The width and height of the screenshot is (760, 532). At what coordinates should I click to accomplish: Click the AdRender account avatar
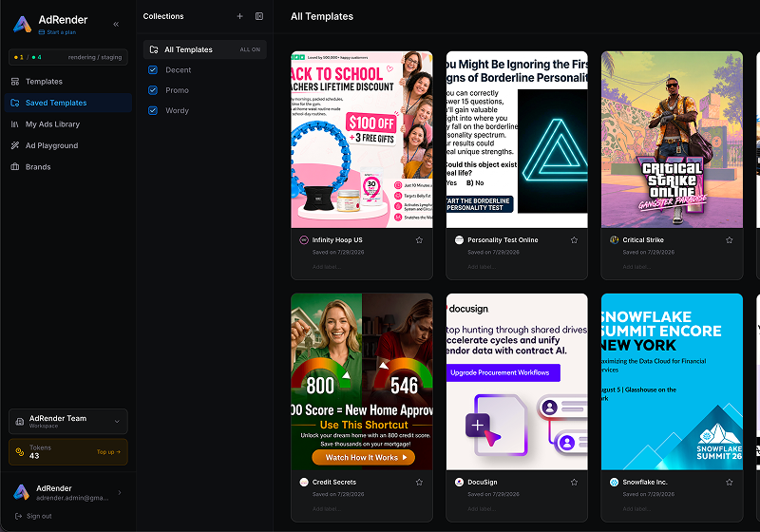coord(21,492)
